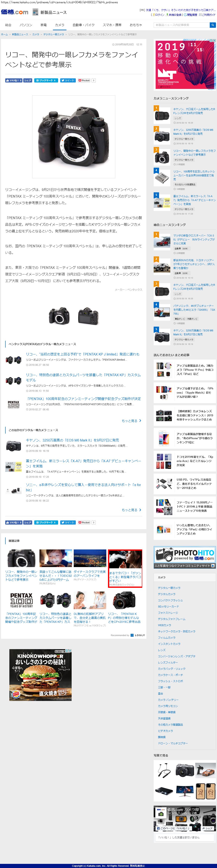The width and height of the screenshot is (217, 868).
Task: Open the PENTAX KP J limited shipping delay article
Action: 83,354
